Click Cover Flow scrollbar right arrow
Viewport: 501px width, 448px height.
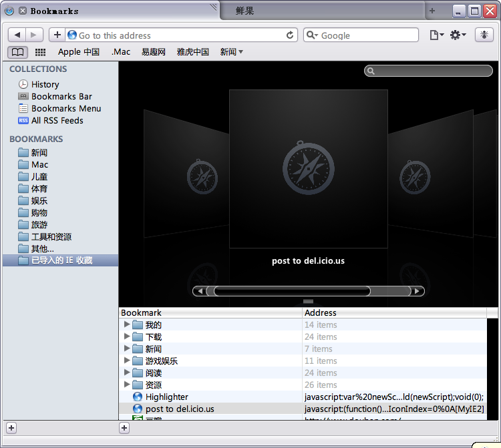pyautogui.click(x=417, y=291)
